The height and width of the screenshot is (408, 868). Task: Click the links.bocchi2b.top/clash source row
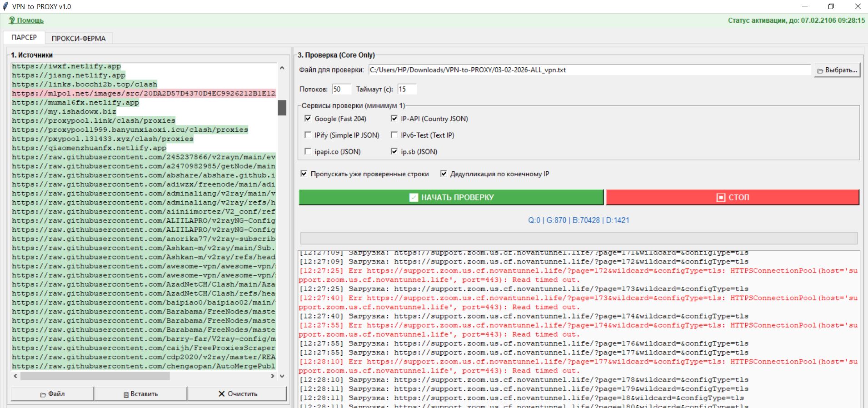85,85
